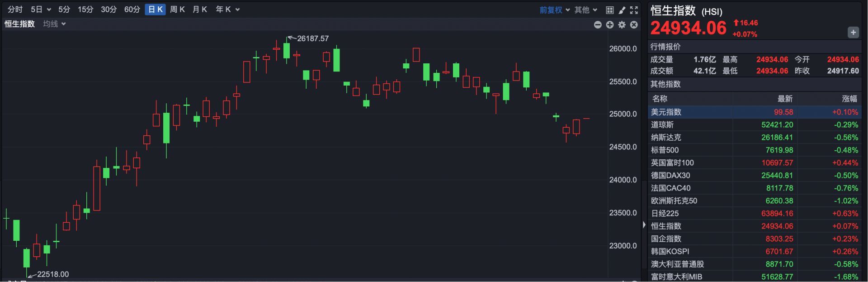Select the 纳斯达克 index row
This screenshot has height=282, width=868.
[755, 138]
